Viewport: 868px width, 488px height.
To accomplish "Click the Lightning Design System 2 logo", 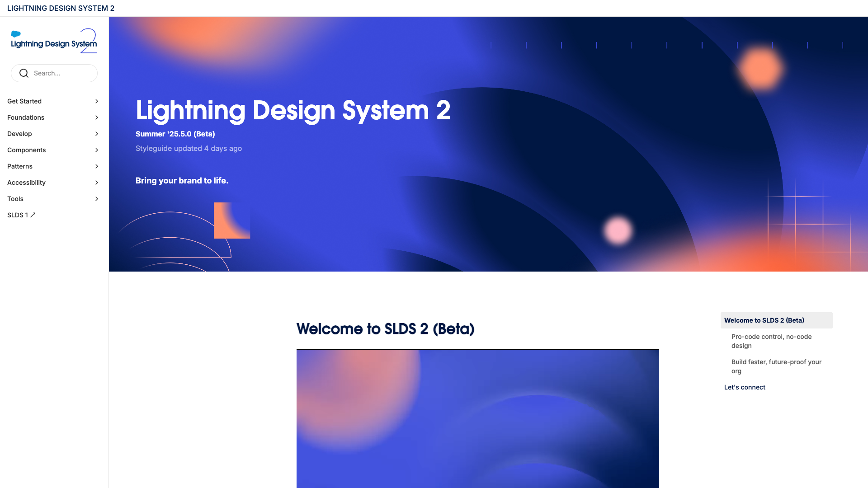I will tap(54, 42).
